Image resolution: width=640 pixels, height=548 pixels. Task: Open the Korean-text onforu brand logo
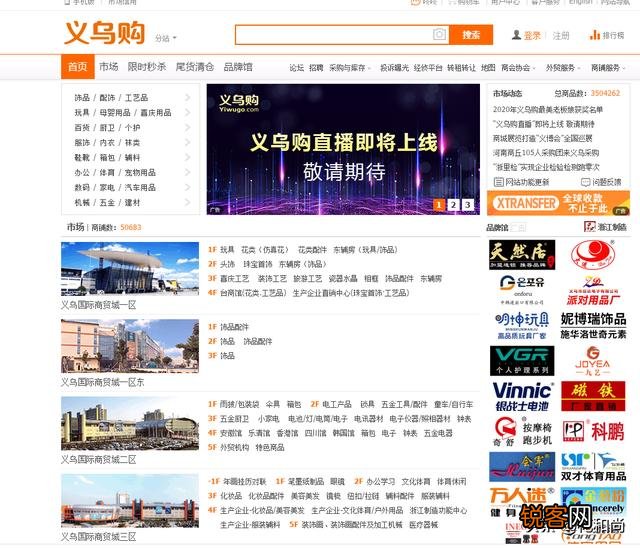(522, 291)
